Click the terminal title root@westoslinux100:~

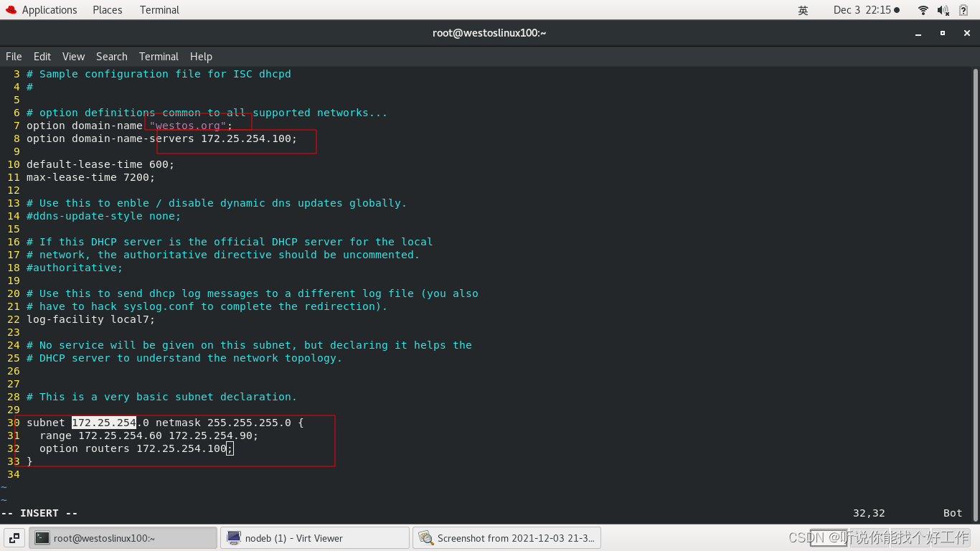(489, 33)
